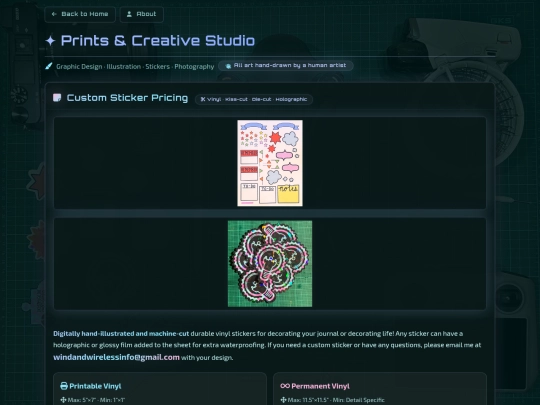Click the arrow icon on Back to Home

pyautogui.click(x=54, y=14)
